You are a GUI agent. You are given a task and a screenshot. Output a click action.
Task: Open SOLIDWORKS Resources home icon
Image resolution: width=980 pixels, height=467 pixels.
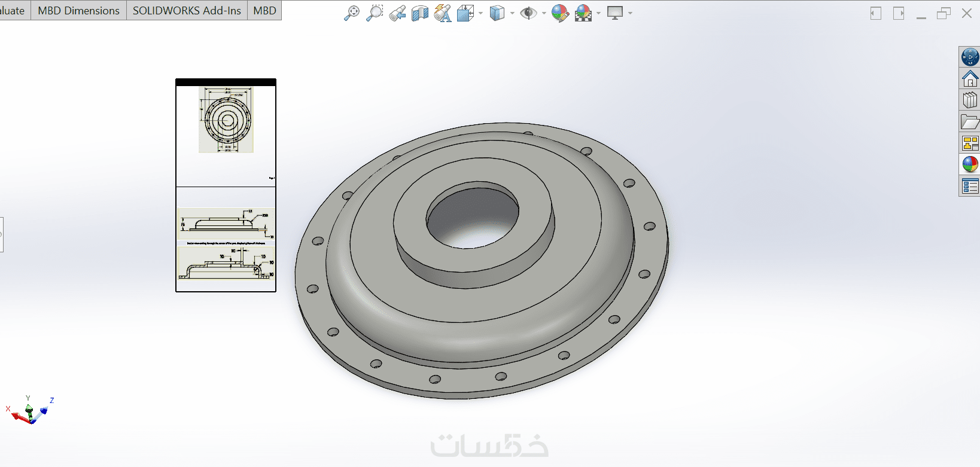(x=970, y=79)
